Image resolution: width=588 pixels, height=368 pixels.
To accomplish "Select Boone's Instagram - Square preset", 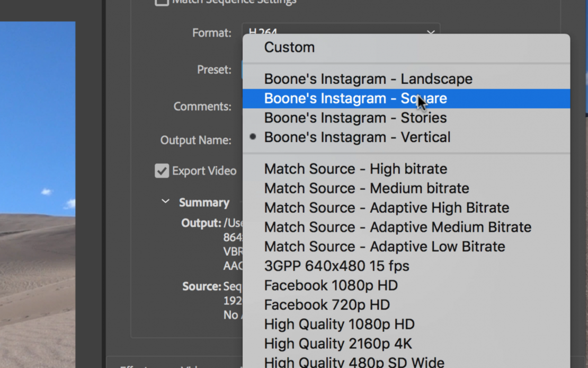I will (355, 99).
